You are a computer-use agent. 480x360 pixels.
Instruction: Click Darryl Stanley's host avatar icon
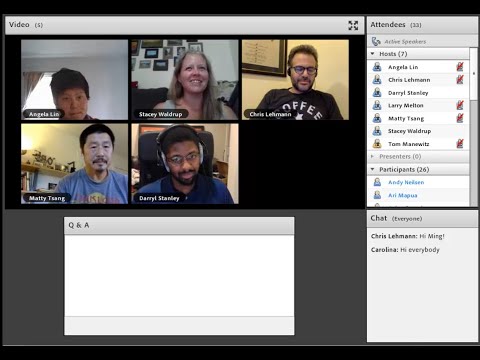(377, 92)
